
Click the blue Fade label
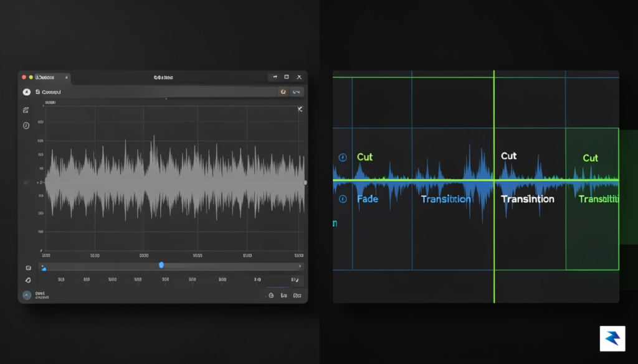pyautogui.click(x=368, y=199)
